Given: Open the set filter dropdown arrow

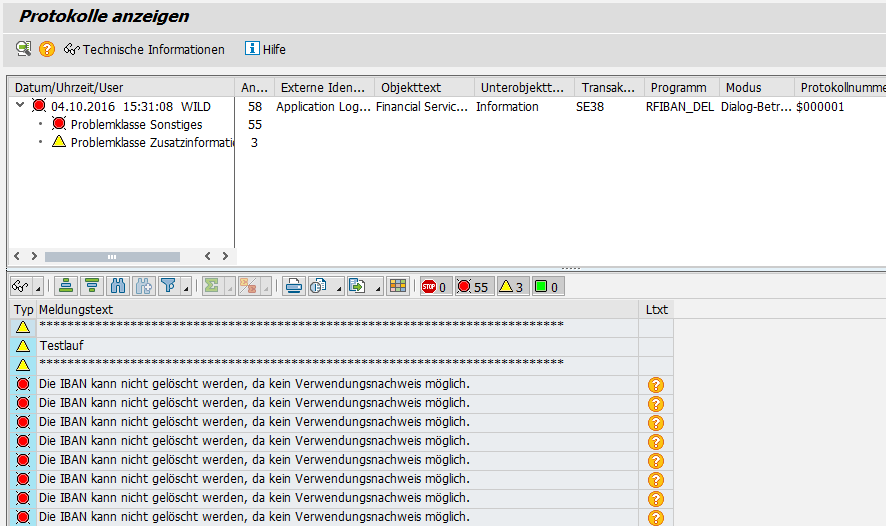Looking at the screenshot, I should click(x=185, y=288).
